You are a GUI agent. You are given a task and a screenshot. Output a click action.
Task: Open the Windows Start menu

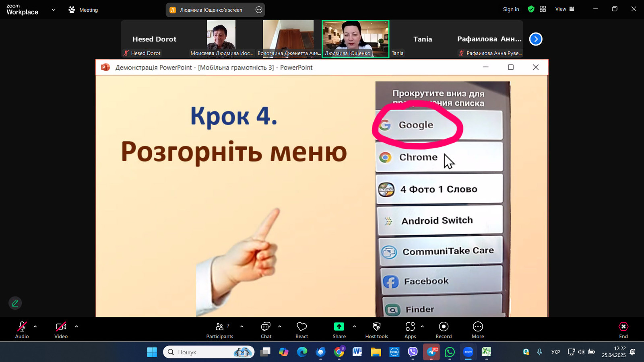pyautogui.click(x=152, y=352)
